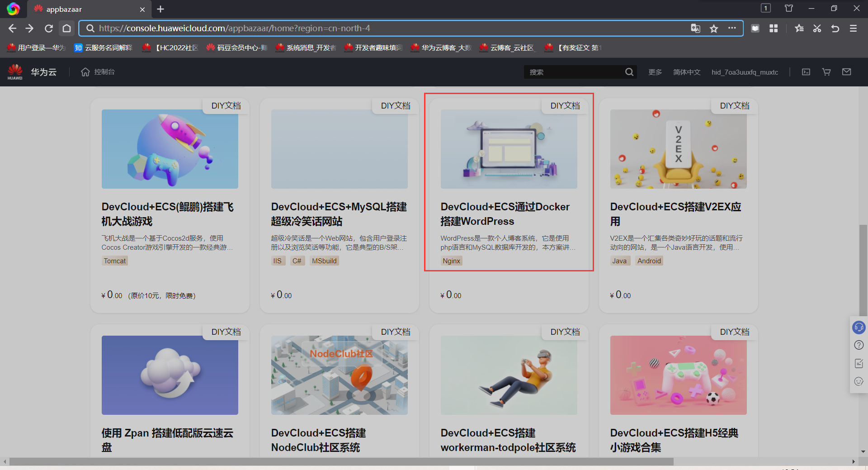The image size is (868, 470).
Task: Open the Zpan cloud thumbnail image
Action: pos(170,375)
